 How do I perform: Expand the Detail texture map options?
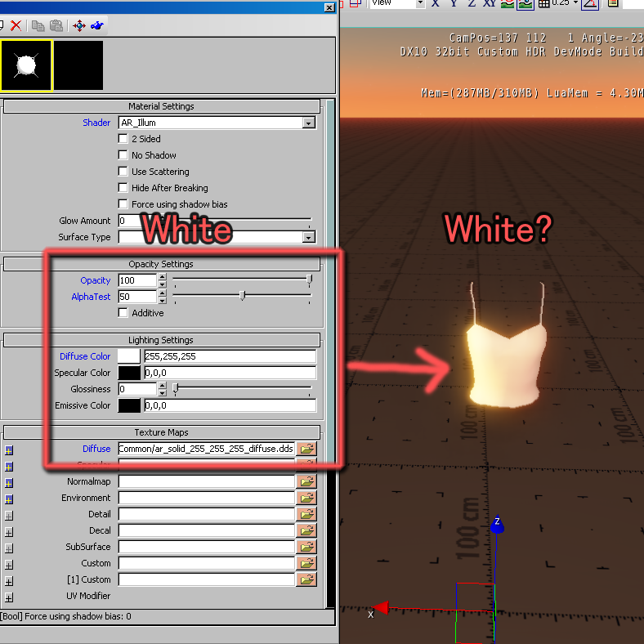point(9,516)
